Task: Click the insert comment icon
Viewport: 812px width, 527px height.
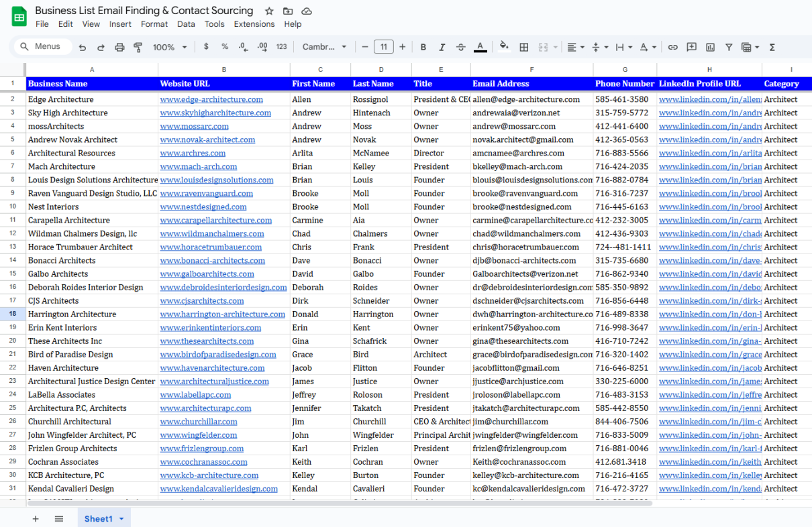Action: (x=691, y=47)
